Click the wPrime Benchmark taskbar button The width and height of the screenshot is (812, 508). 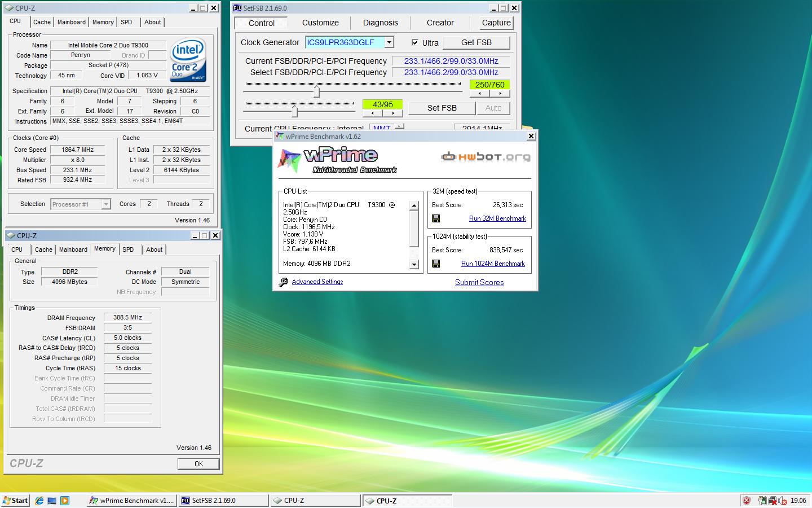tap(132, 500)
